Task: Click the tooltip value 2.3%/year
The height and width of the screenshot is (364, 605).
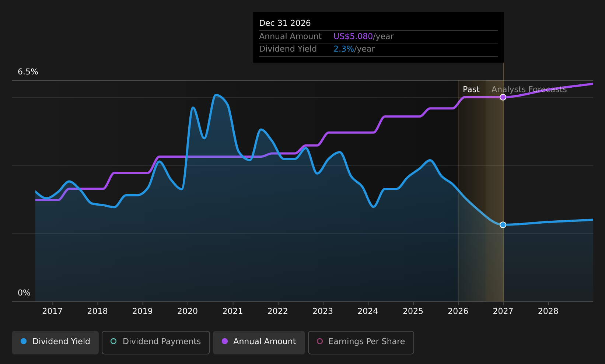Action: pyautogui.click(x=354, y=49)
